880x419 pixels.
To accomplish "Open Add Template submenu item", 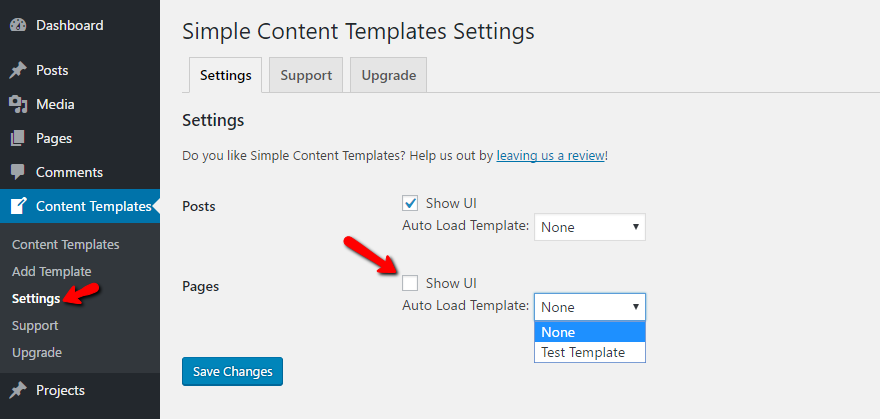I will coord(51,271).
